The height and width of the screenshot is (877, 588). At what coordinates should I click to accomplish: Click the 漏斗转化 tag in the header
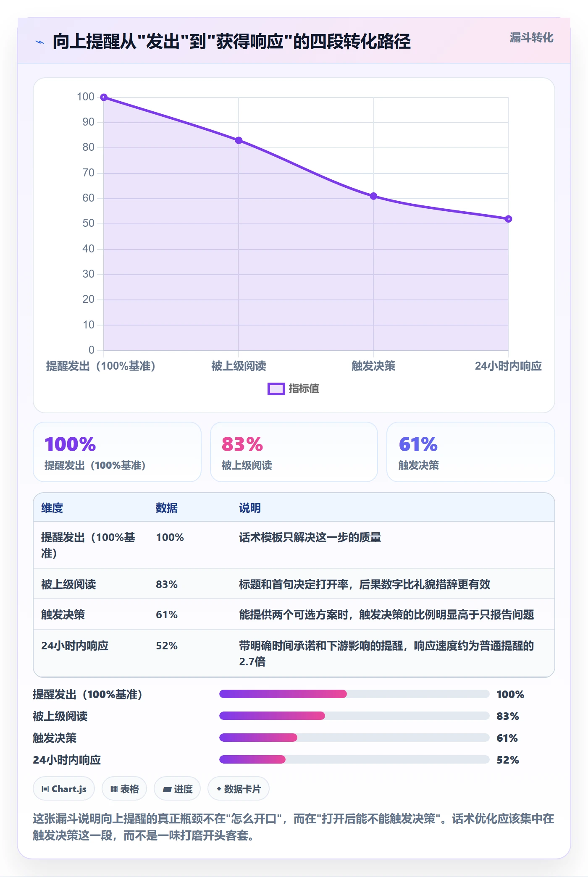point(531,38)
